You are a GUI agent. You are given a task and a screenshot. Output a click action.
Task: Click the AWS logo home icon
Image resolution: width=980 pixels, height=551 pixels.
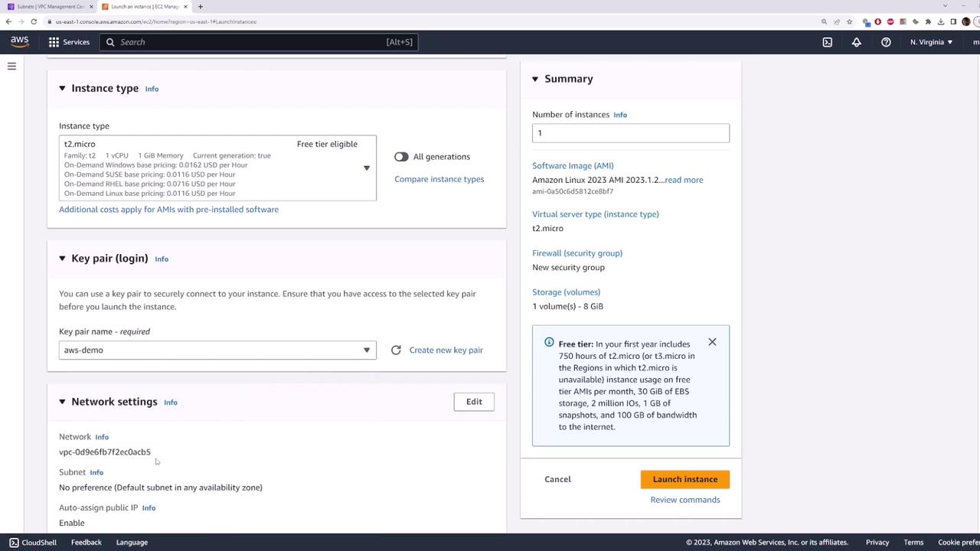pos(19,41)
